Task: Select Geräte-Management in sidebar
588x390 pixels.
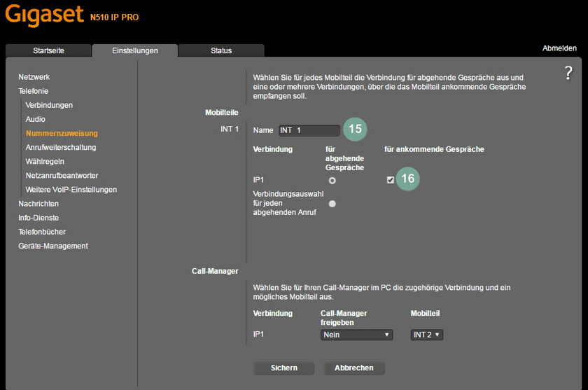Action: [x=53, y=246]
